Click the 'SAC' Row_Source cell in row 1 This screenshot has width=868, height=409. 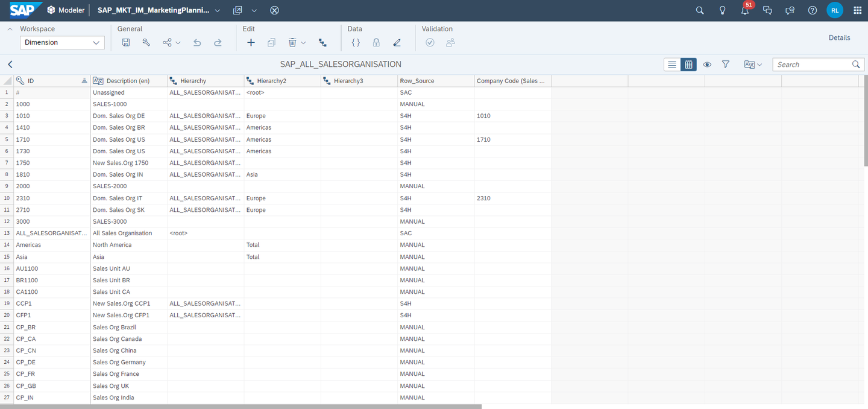coord(436,92)
